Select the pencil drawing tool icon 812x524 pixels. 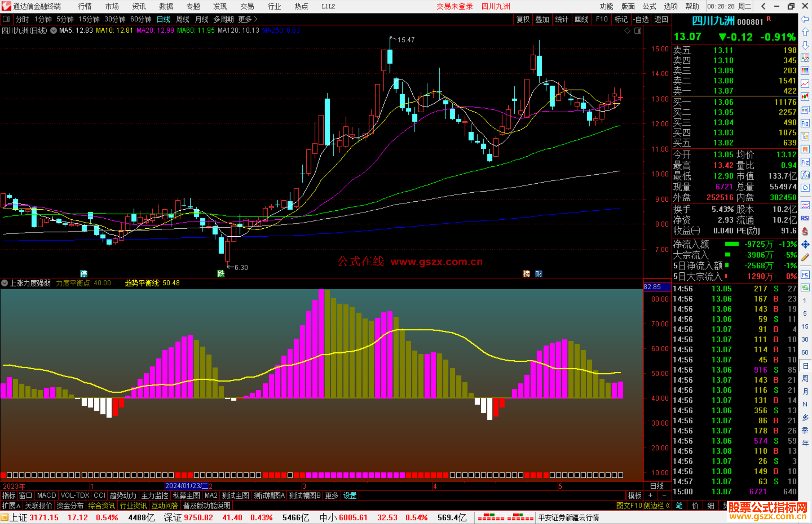coord(805,258)
